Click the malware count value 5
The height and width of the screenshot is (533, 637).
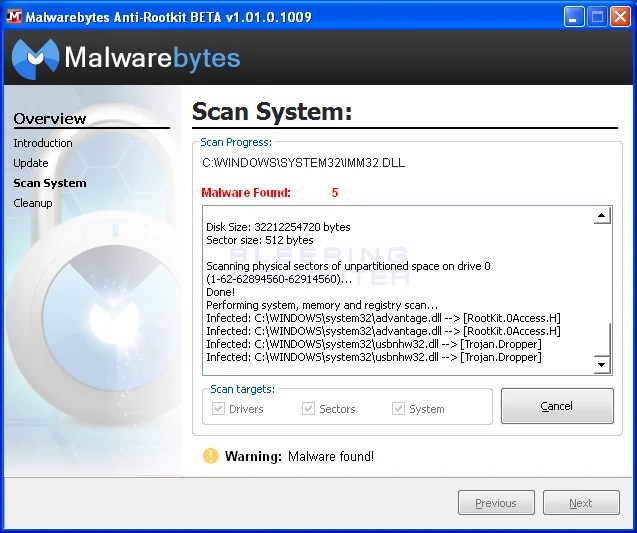tap(335, 193)
